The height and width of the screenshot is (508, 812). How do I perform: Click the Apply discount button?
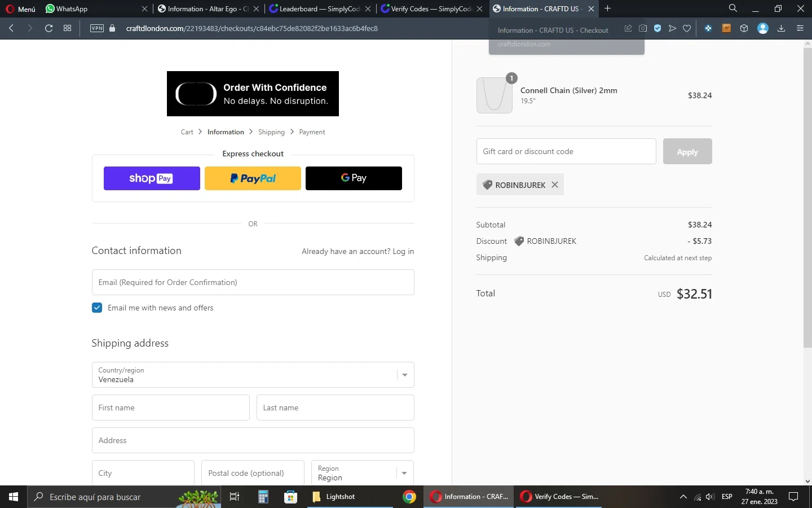(x=687, y=151)
